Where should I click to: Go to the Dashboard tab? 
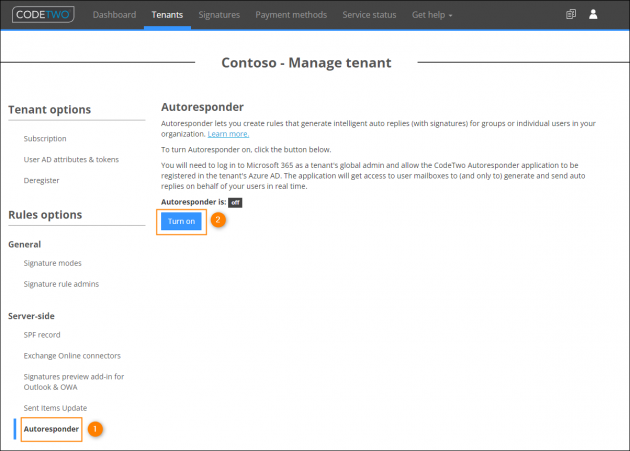point(115,15)
